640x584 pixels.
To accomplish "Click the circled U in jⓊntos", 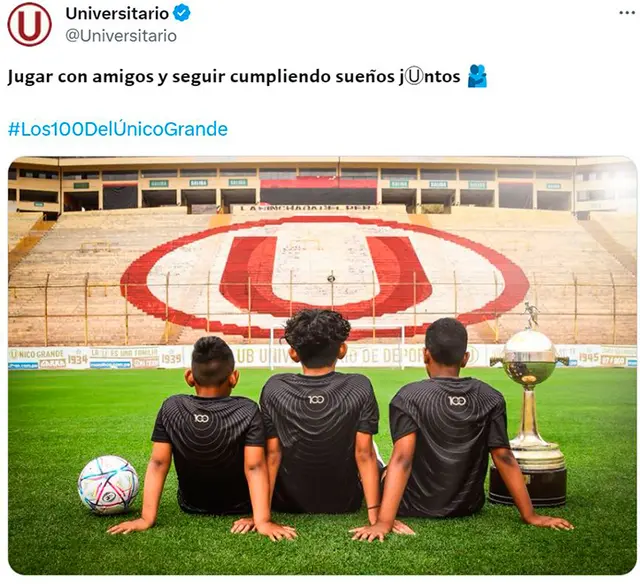I will click(x=414, y=77).
